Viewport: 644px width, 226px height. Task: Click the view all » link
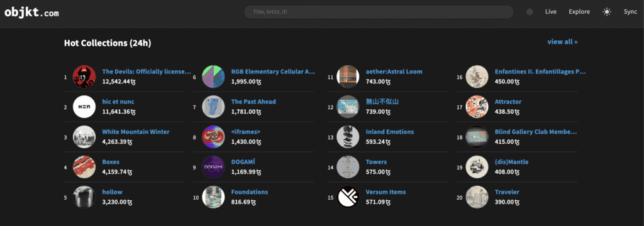(562, 42)
